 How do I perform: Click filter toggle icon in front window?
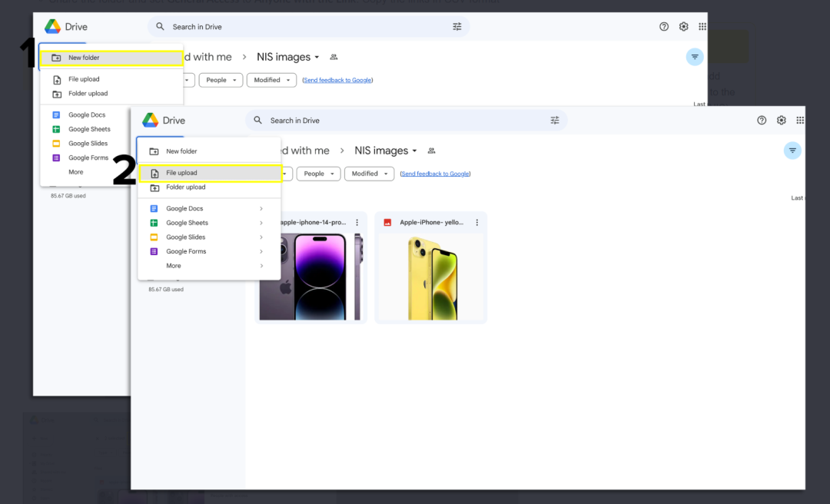(x=792, y=151)
